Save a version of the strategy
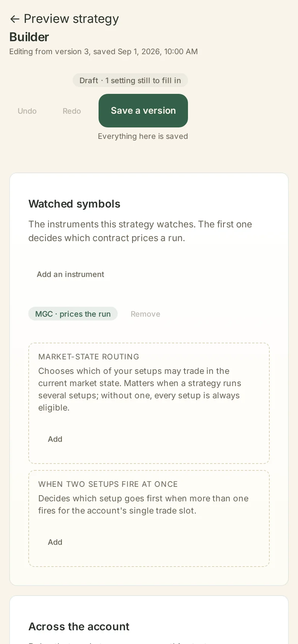The image size is (298, 644). tap(143, 111)
